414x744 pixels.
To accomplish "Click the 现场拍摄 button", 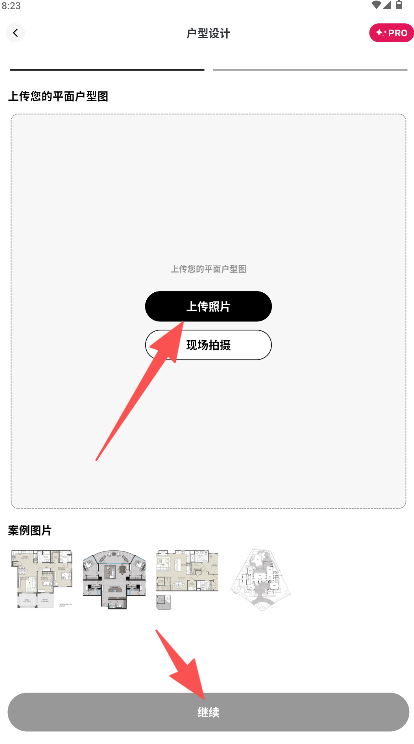I will click(x=208, y=345).
